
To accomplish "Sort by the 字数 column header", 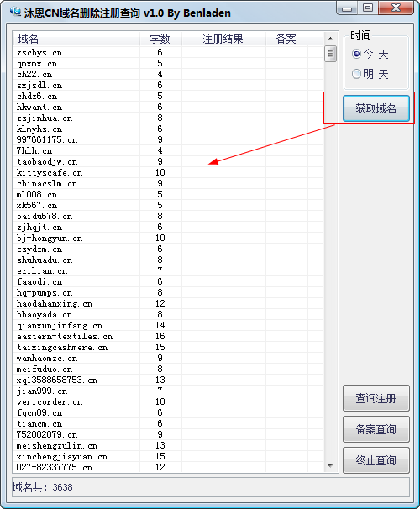I will coord(160,39).
